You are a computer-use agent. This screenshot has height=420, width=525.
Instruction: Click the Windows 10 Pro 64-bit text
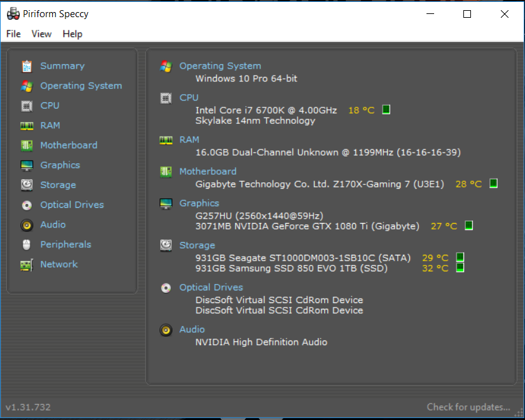(x=246, y=78)
